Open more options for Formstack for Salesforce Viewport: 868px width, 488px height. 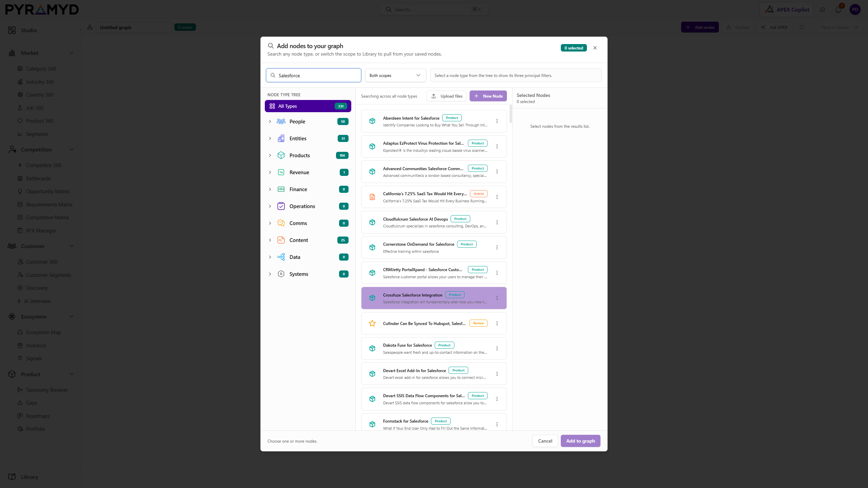[497, 424]
